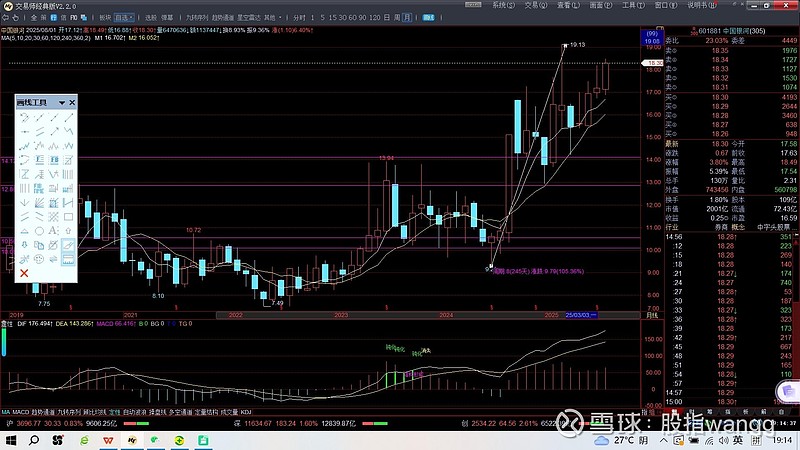Open the 自选 dropdown in toolbar

click(124, 17)
